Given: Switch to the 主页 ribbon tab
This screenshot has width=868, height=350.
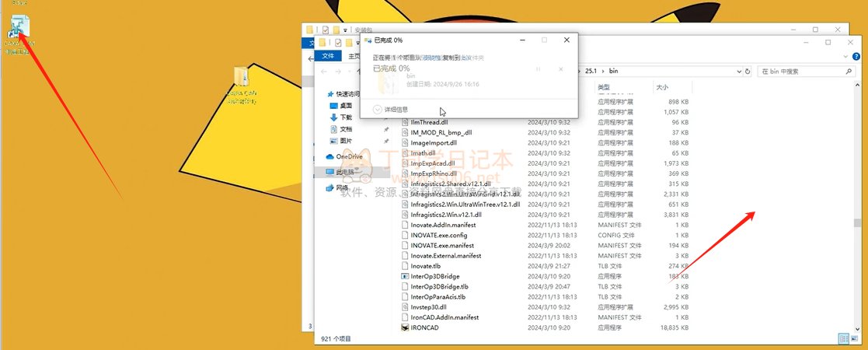Looking at the screenshot, I should tap(354, 56).
